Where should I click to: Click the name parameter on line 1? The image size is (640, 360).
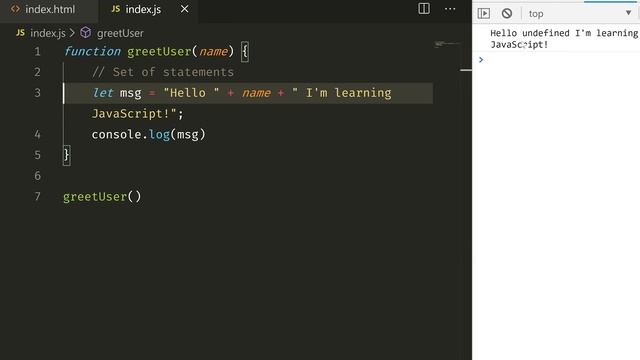tap(213, 51)
